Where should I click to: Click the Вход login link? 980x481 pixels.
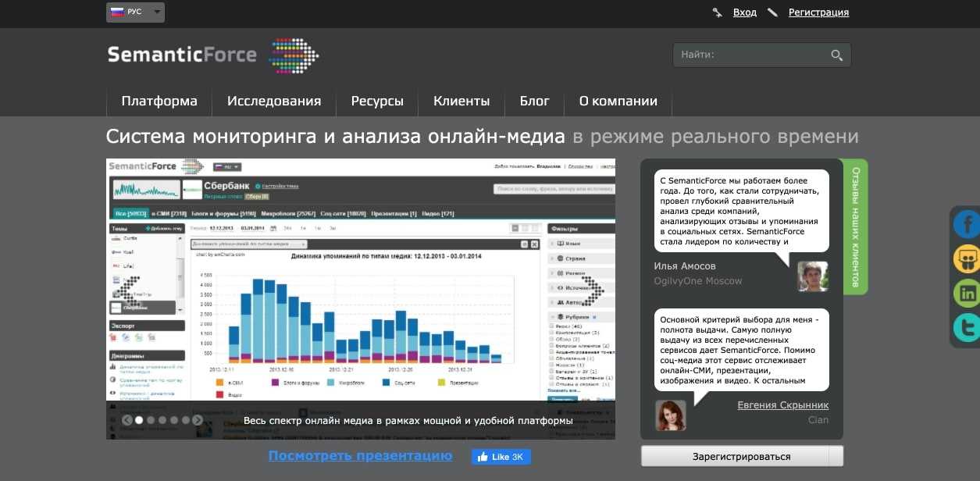coord(744,12)
